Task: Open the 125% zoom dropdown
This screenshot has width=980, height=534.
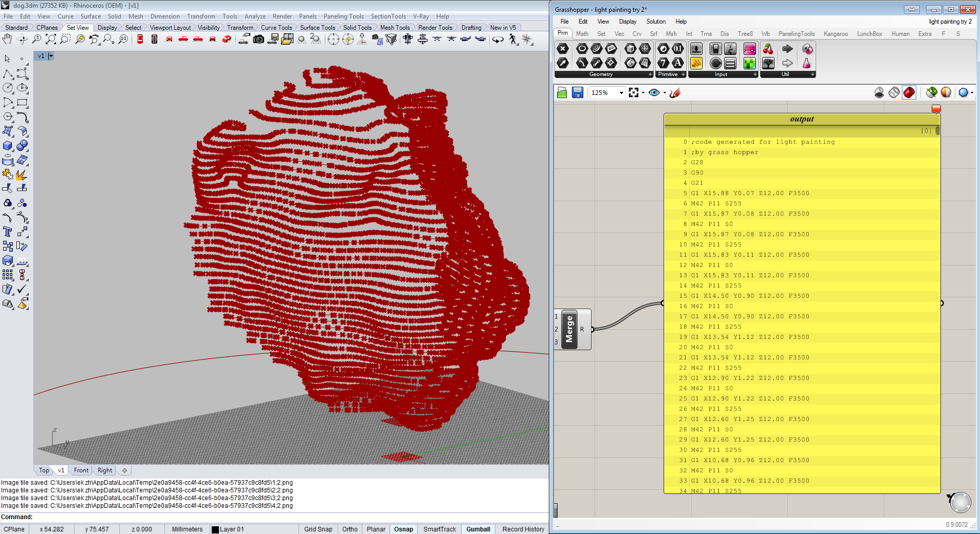Action: pyautogui.click(x=621, y=93)
